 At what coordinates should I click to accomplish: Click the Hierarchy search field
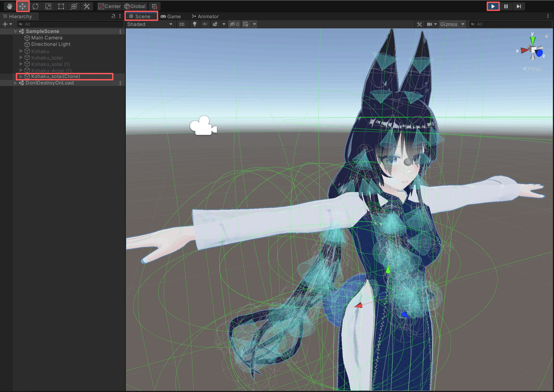[x=69, y=24]
